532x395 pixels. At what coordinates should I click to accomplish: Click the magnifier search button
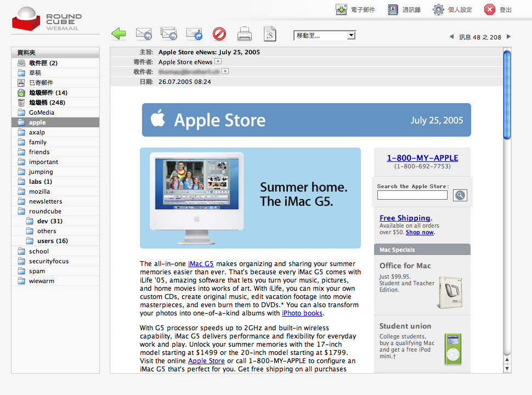pyautogui.click(x=460, y=195)
